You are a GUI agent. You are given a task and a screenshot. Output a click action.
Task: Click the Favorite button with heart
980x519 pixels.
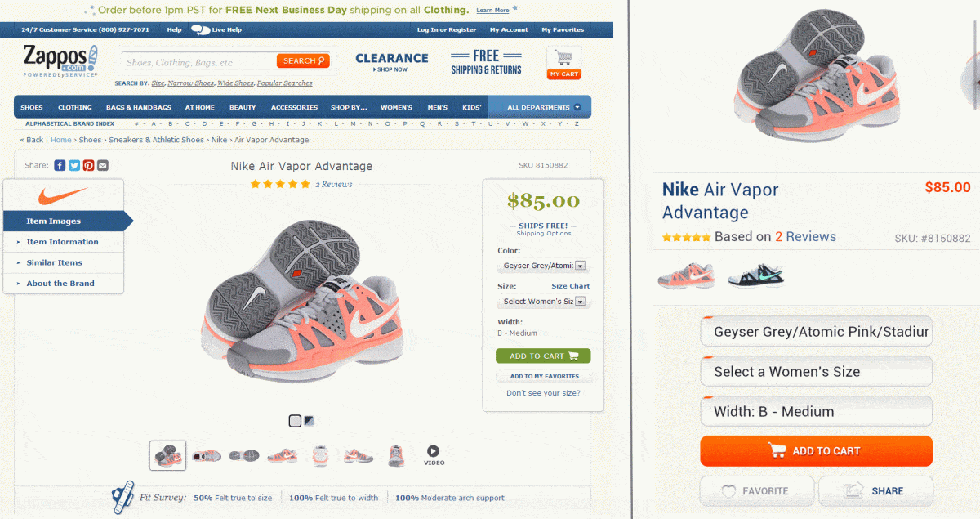[756, 491]
